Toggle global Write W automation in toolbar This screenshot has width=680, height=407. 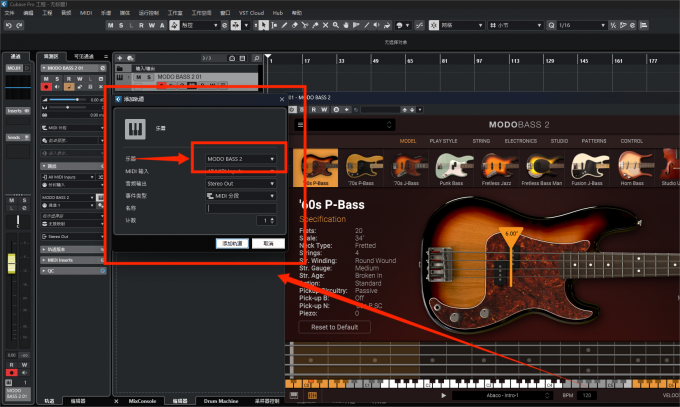(152, 26)
